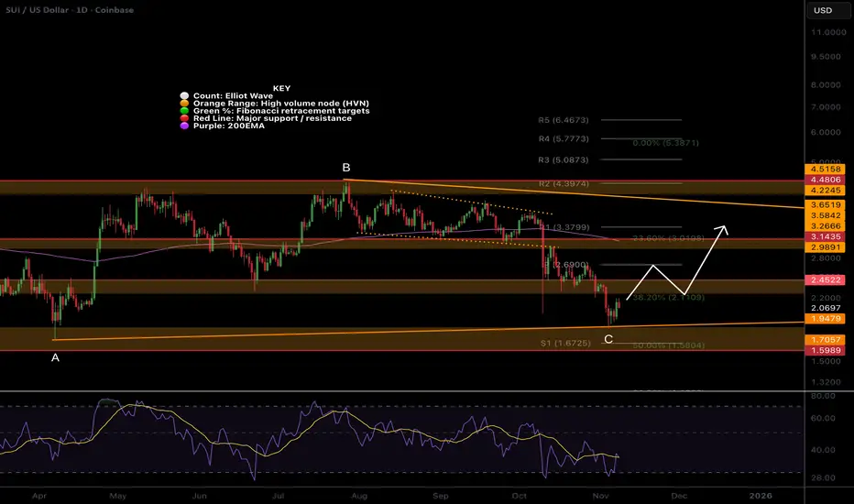The image size is (854, 504).
Task: Click the 2.0697 current price label
Action: click(x=826, y=309)
